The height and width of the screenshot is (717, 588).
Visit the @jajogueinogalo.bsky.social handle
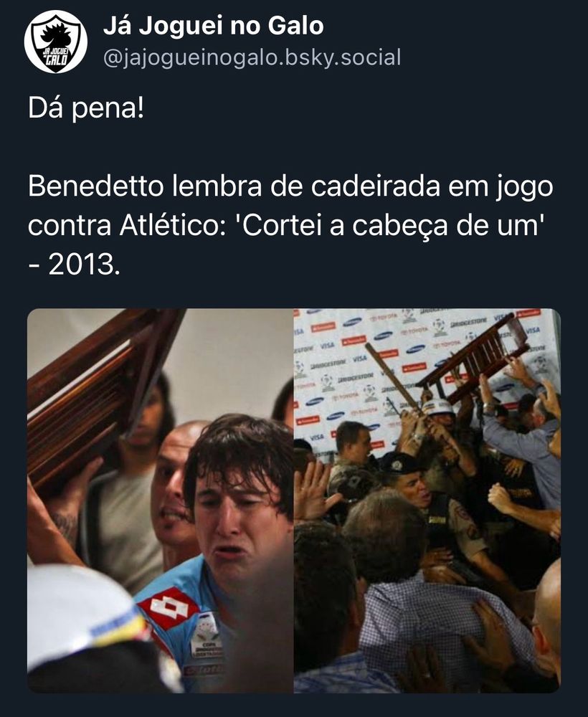click(x=252, y=57)
